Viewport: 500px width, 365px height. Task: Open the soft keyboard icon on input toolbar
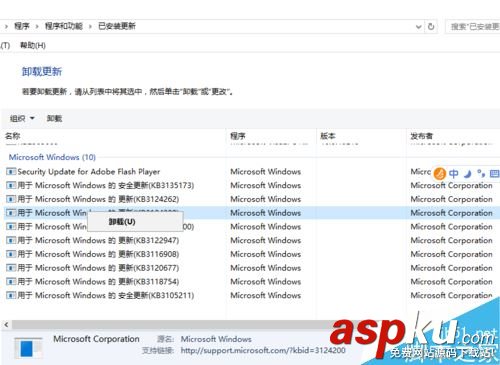tap(494, 173)
